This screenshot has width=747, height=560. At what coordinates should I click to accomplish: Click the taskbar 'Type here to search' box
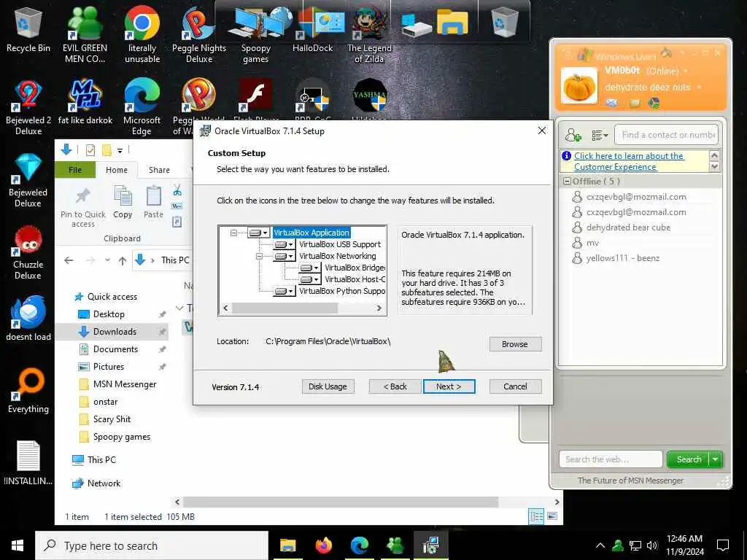coord(152,545)
